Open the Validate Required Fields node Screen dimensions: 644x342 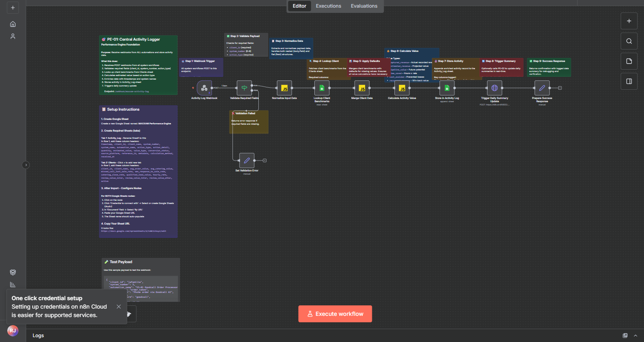(244, 88)
